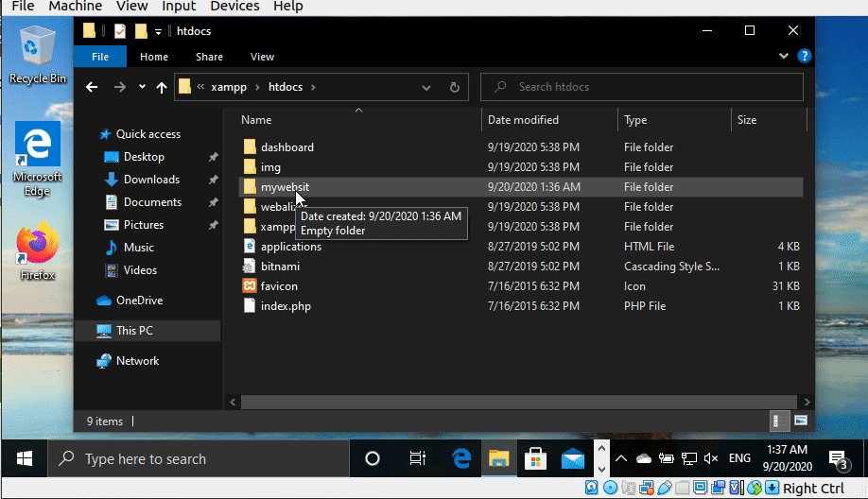
Task: Click the Cortana circle on the taskbar
Action: pyautogui.click(x=373, y=458)
